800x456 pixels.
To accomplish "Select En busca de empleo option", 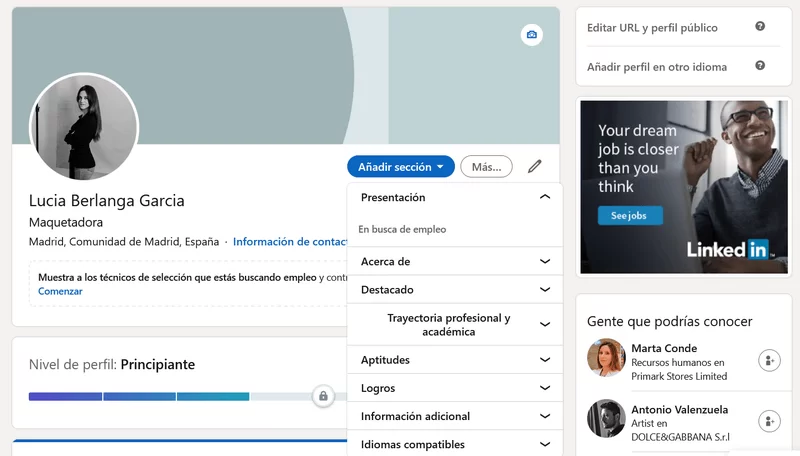I will point(403,230).
